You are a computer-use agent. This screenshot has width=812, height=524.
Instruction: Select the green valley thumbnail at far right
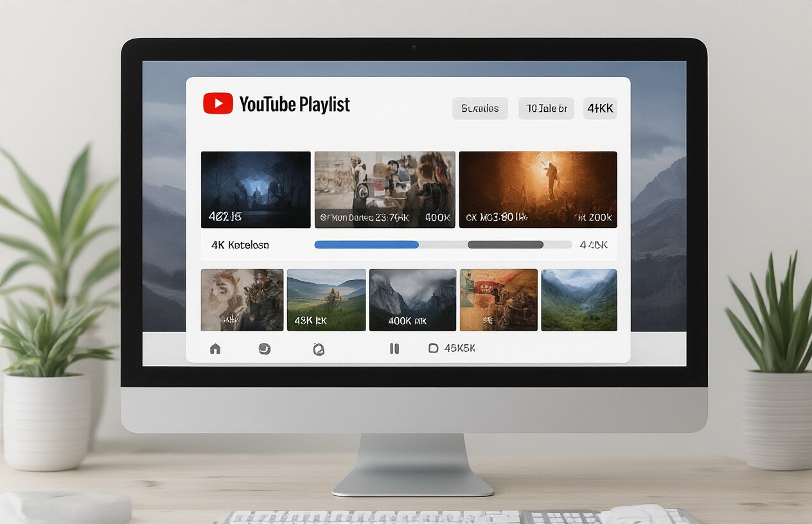579,300
